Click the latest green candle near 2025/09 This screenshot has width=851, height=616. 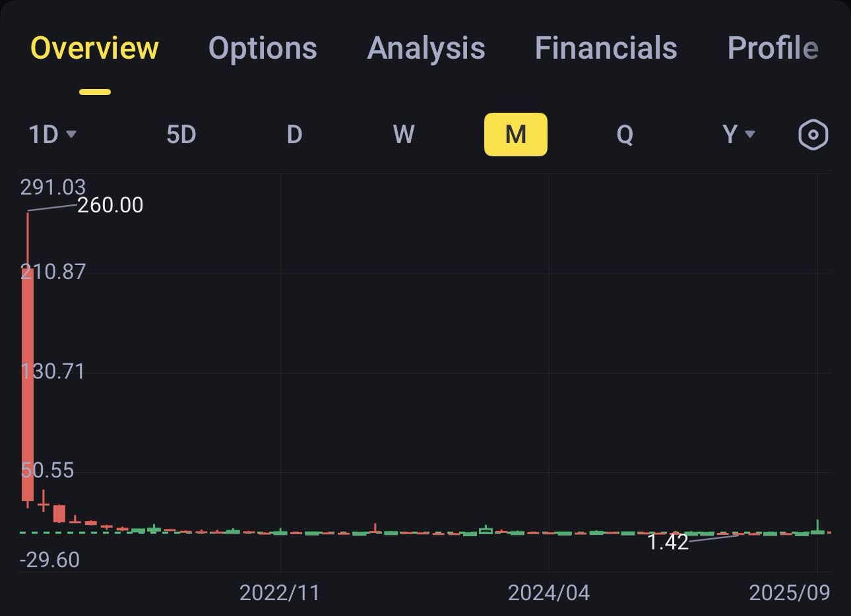click(x=817, y=529)
